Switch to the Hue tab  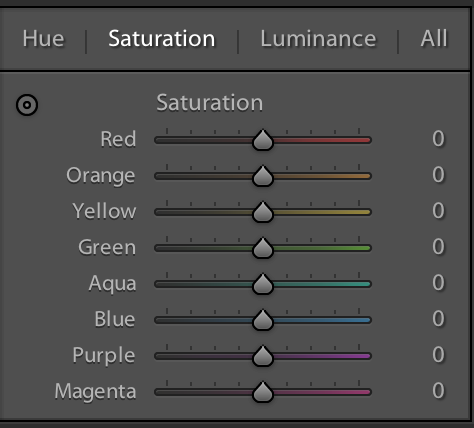click(x=43, y=39)
